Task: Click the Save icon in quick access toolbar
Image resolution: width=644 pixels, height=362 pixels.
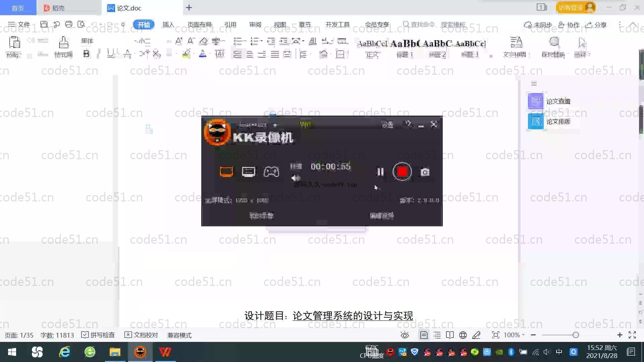Action: [44, 24]
